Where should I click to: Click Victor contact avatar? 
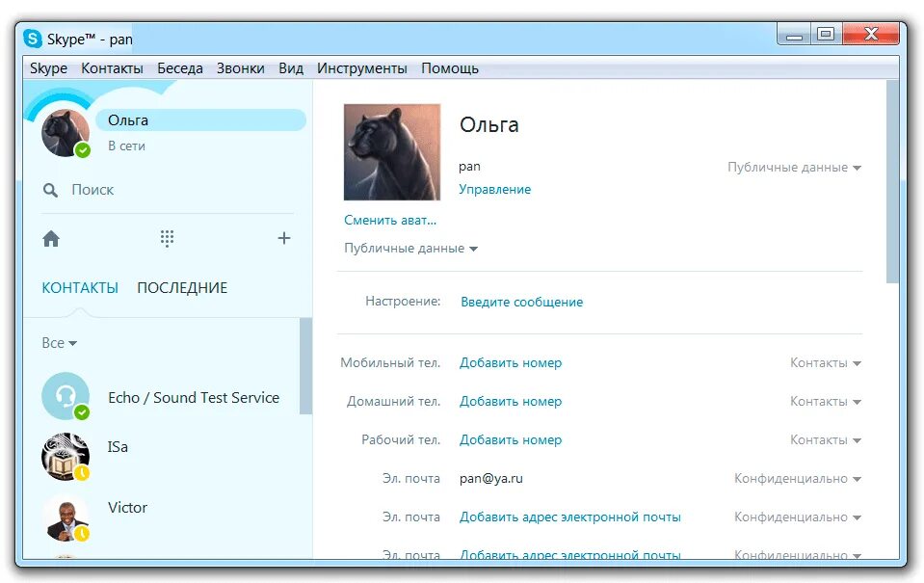[66, 518]
